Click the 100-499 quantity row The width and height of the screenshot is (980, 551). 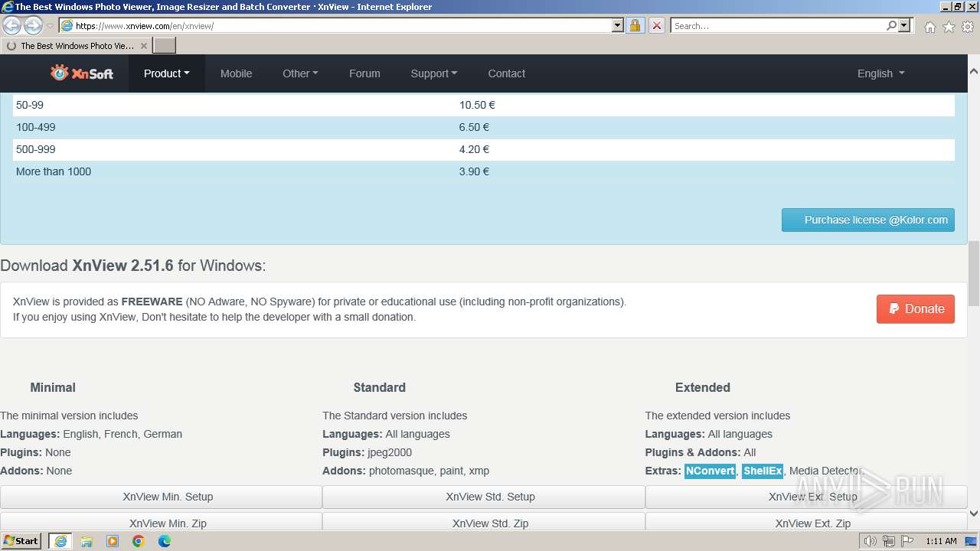[484, 127]
